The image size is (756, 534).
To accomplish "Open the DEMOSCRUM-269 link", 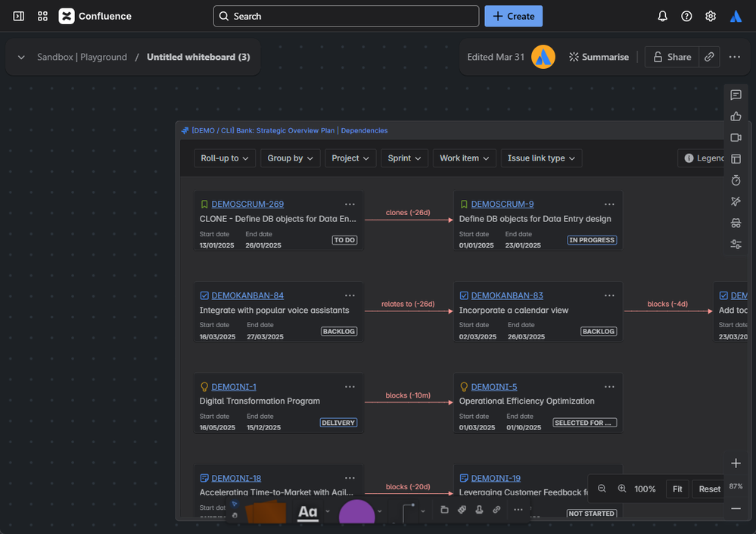I will (x=247, y=204).
